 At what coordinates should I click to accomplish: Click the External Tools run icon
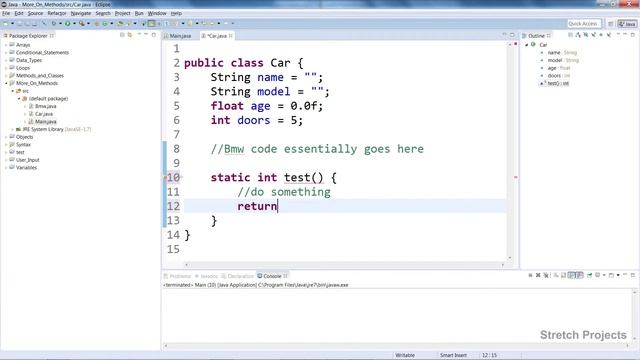(82, 24)
